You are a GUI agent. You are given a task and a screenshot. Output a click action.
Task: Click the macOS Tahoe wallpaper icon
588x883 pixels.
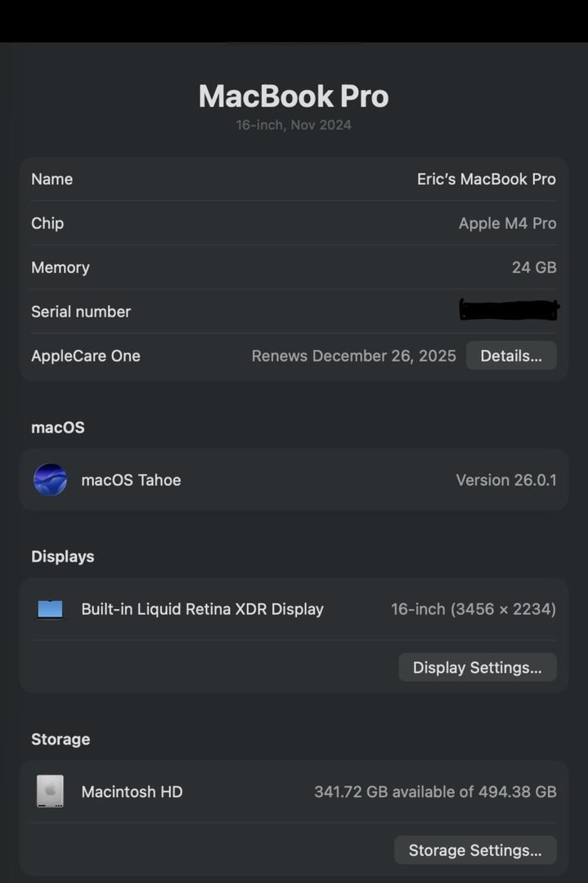(x=50, y=480)
